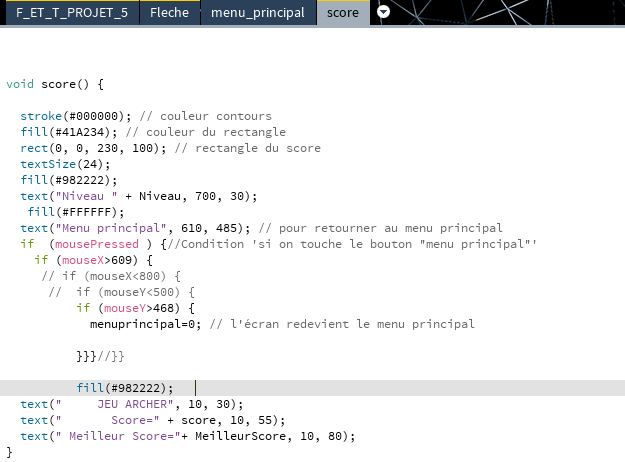The height and width of the screenshot is (462, 625).
Task: Click the commented 'if (mouseX<800)' line
Action: 111,276
